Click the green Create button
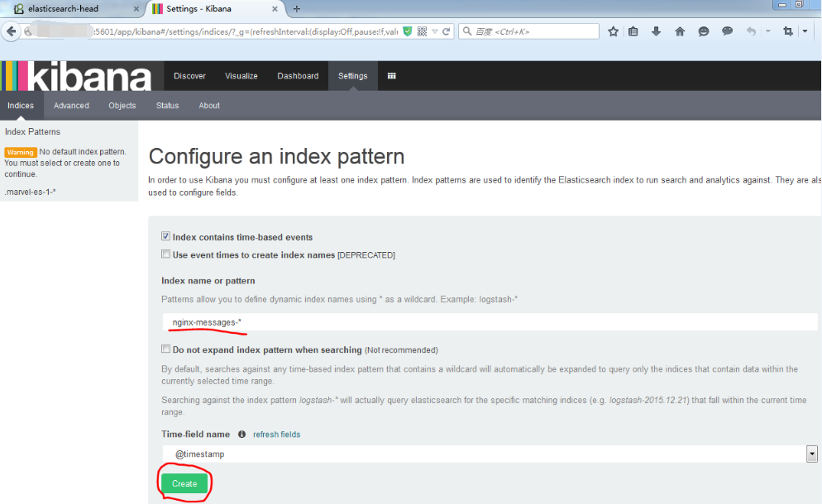Screen dimensions: 822x504 pos(184,483)
